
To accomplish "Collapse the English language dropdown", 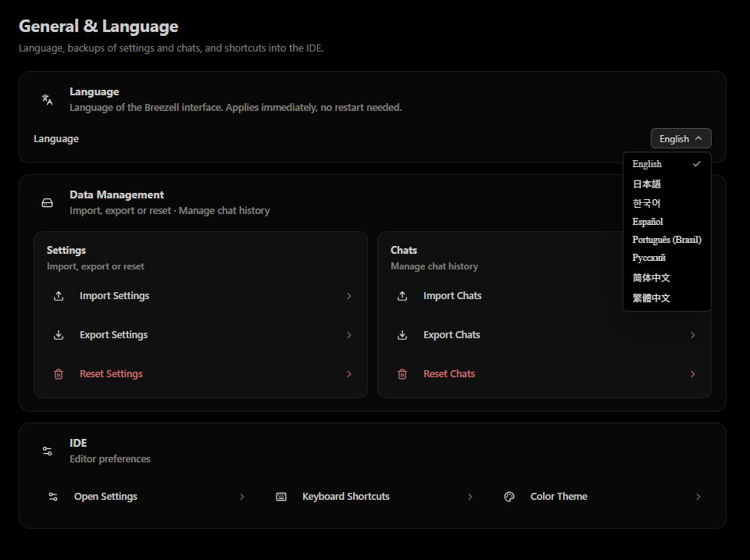I will point(680,139).
